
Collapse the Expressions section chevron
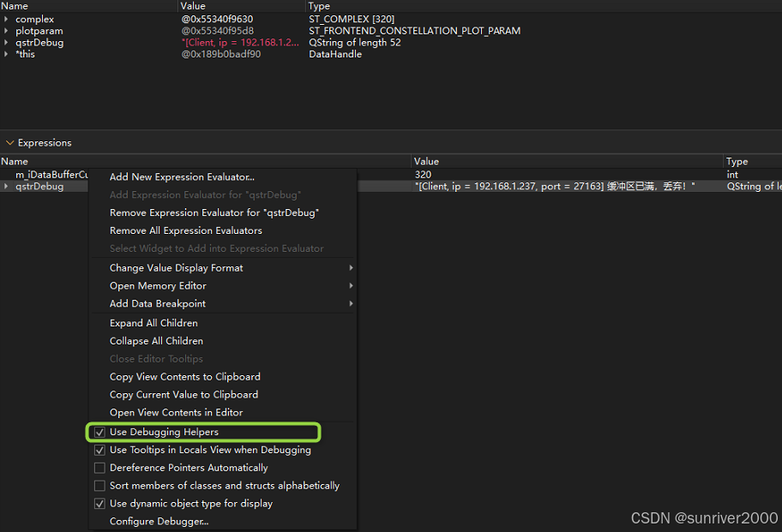pyautogui.click(x=9, y=143)
